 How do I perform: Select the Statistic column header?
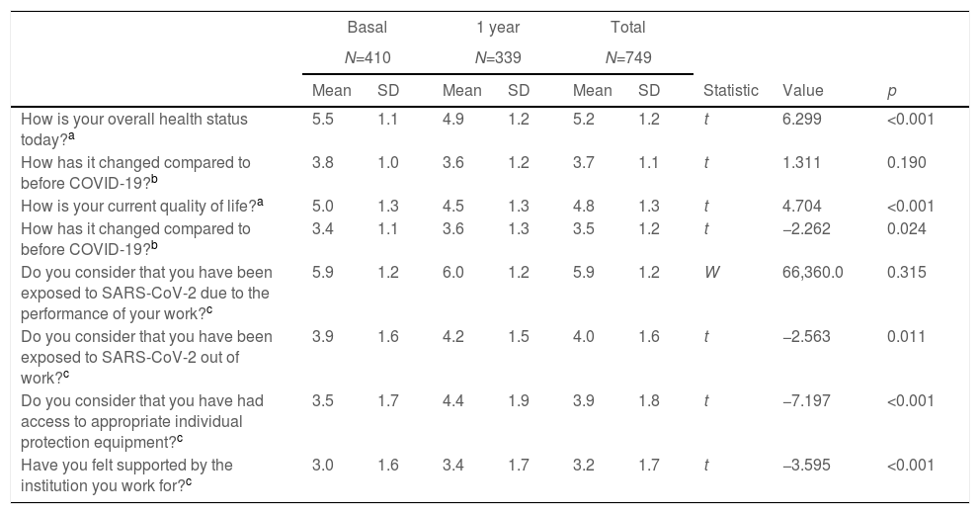(731, 91)
